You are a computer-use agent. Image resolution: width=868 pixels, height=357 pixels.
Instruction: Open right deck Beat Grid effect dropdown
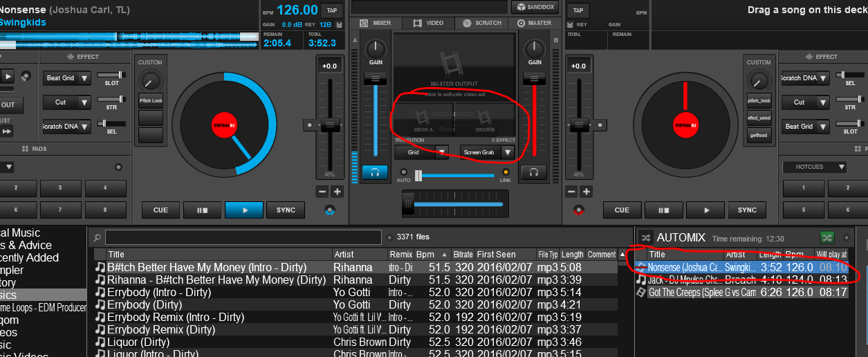(x=804, y=127)
